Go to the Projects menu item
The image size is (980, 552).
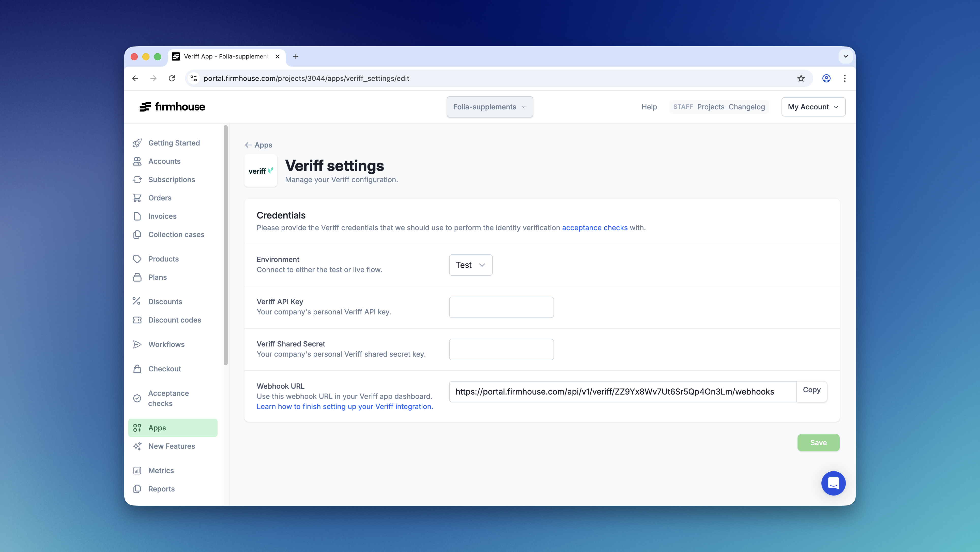(x=710, y=107)
